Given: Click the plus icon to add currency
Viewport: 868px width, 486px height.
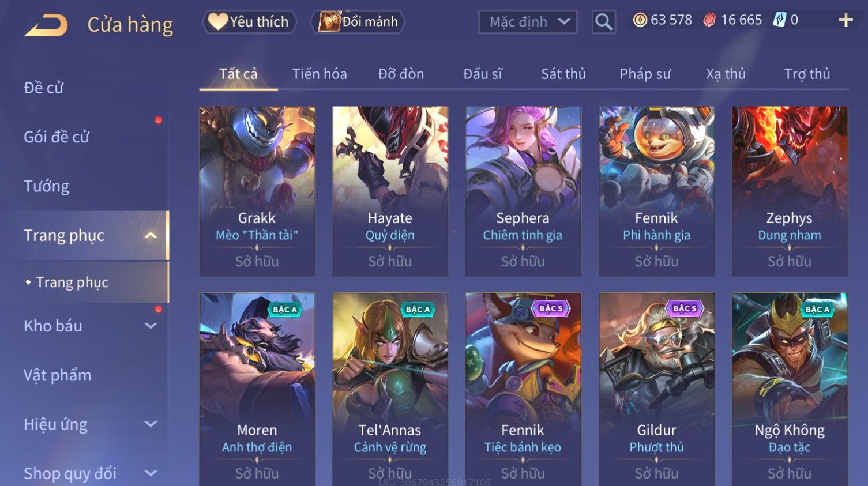Looking at the screenshot, I should coord(846,20).
